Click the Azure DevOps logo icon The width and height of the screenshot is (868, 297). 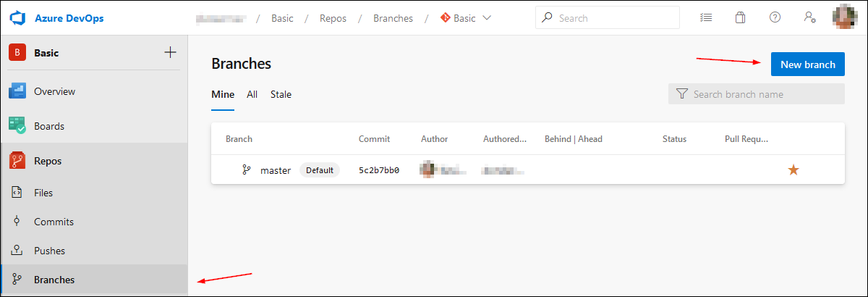[x=17, y=18]
